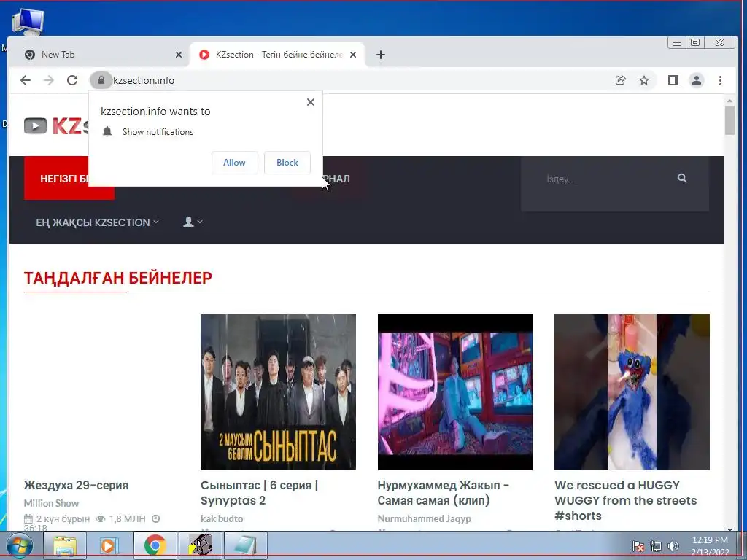Open the network tray icon

(x=656, y=546)
